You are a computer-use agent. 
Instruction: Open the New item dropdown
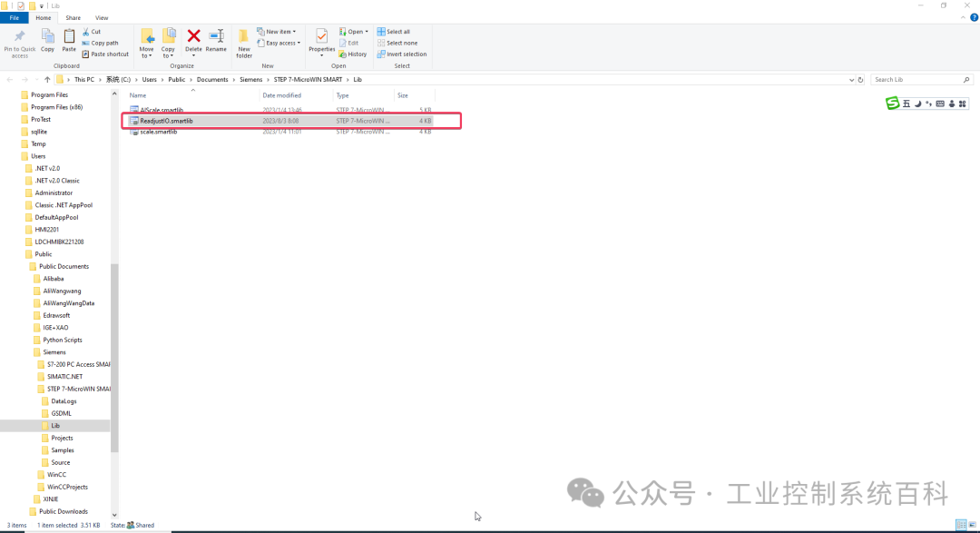pyautogui.click(x=276, y=31)
